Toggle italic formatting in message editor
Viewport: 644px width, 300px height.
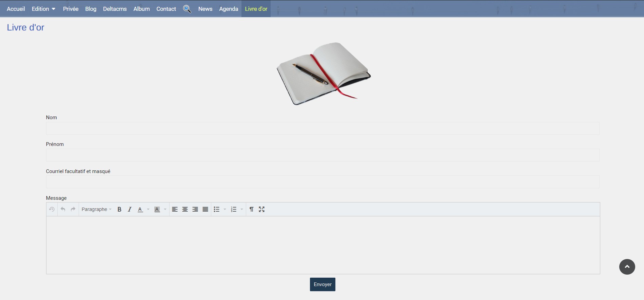[x=130, y=209]
